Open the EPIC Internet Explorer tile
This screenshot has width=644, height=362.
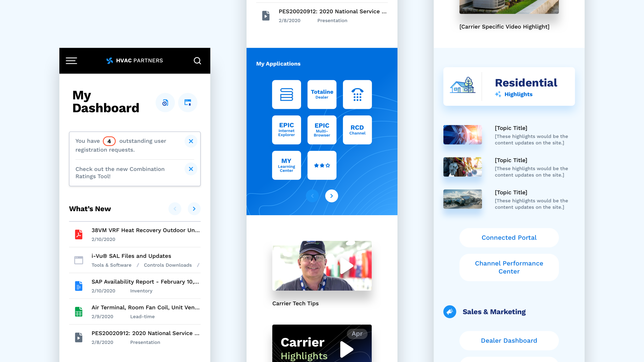[x=286, y=130]
